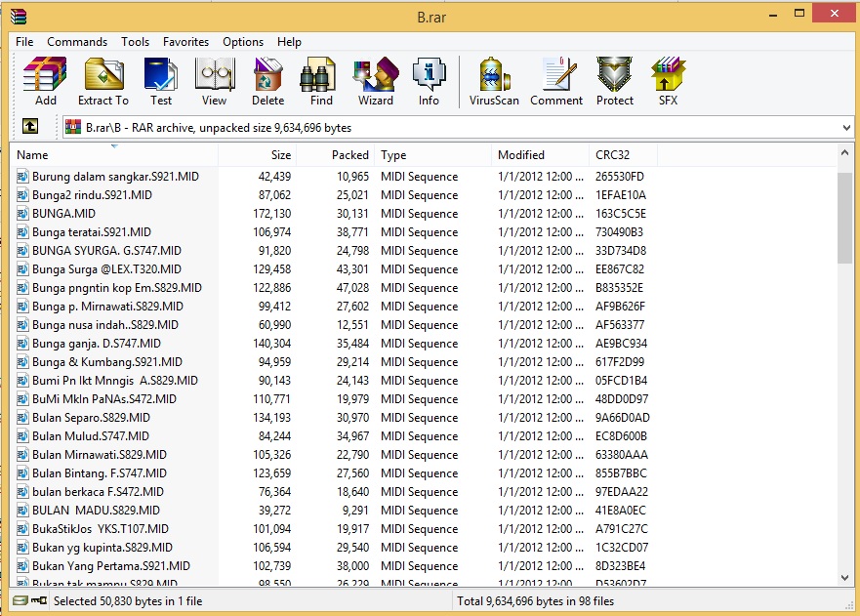Run the Test archive tool
Screen dimensions: 860x616
click(x=161, y=81)
